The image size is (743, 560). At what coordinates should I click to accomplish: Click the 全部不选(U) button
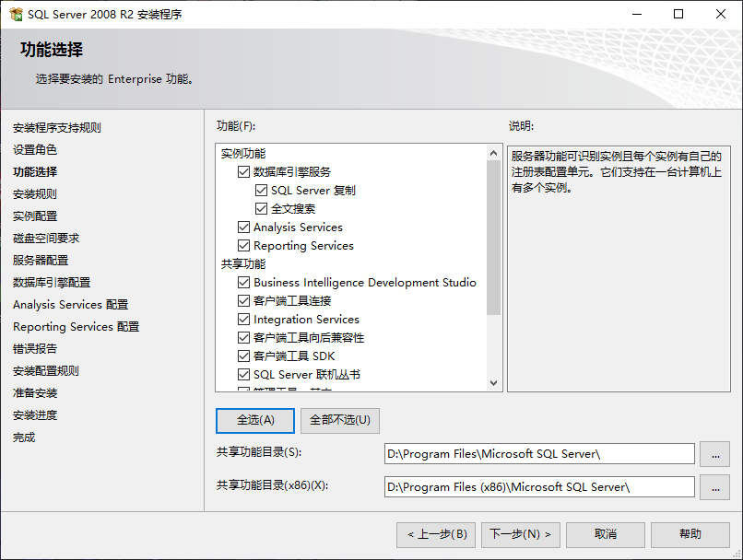point(340,420)
